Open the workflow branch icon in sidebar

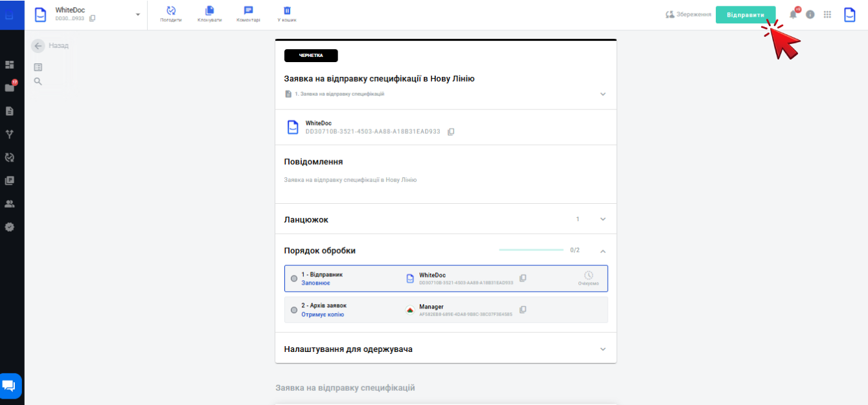pyautogui.click(x=10, y=134)
